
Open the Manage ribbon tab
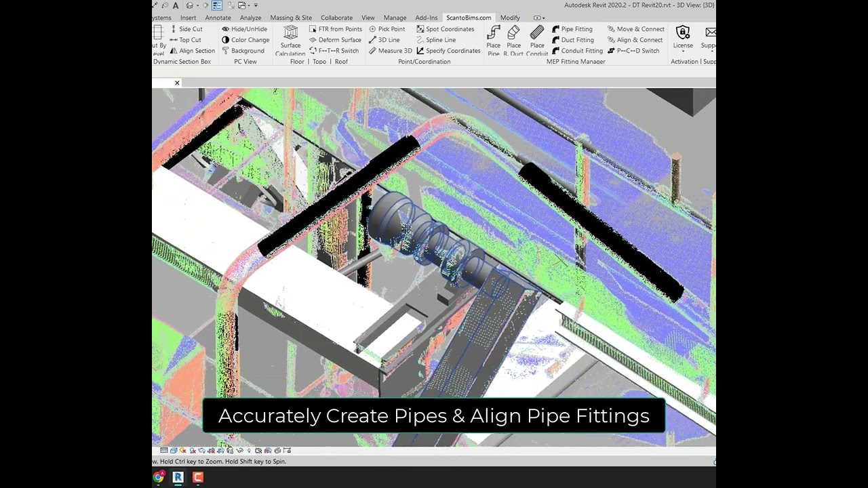tap(395, 18)
